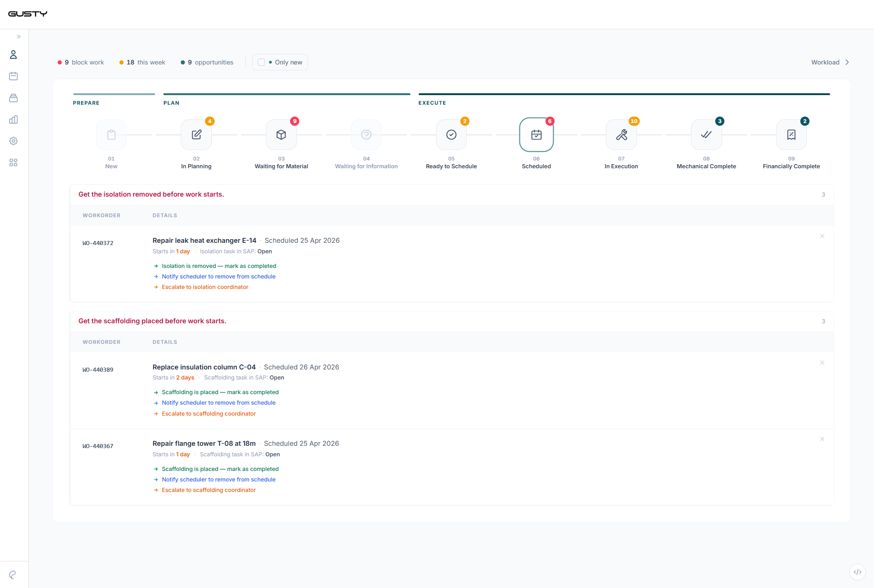Viewport: 874px width, 588px height.
Task: Select the 07 In Execution wrench icon
Action: tap(621, 134)
